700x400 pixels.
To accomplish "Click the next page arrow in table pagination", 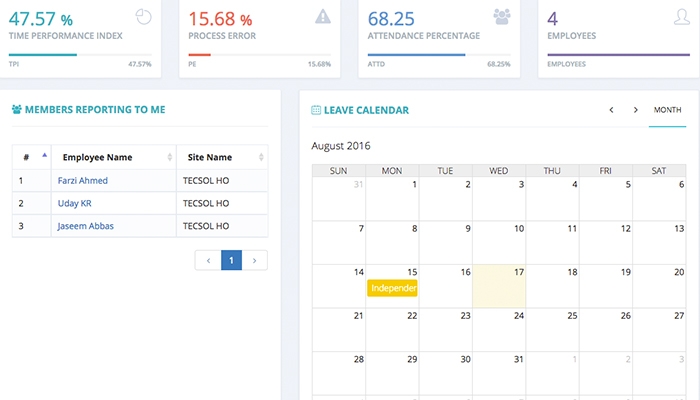I will (254, 260).
